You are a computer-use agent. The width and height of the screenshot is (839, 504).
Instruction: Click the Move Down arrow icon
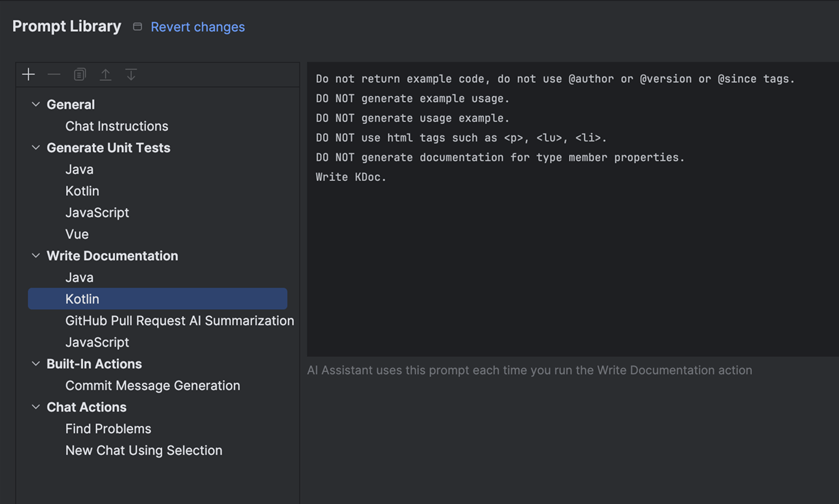coord(131,74)
